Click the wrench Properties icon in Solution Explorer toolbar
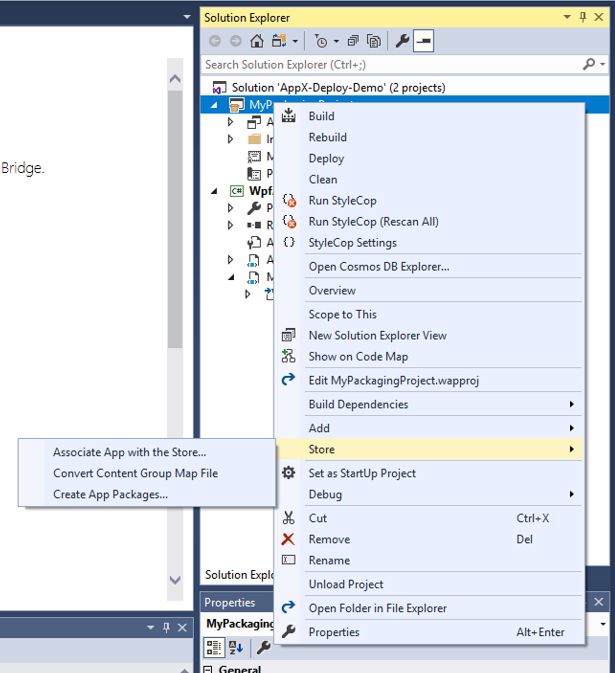Screen dimensions: 615x673 [x=402, y=41]
